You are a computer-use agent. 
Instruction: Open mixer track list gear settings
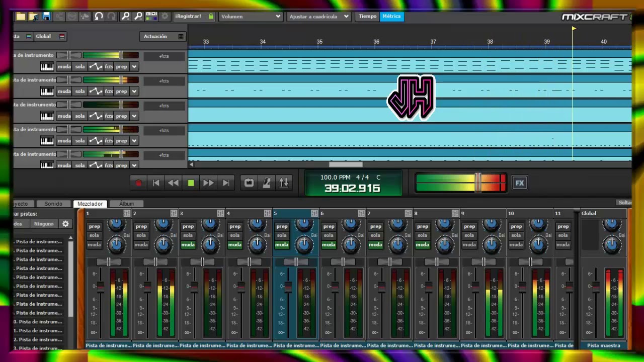(x=65, y=224)
